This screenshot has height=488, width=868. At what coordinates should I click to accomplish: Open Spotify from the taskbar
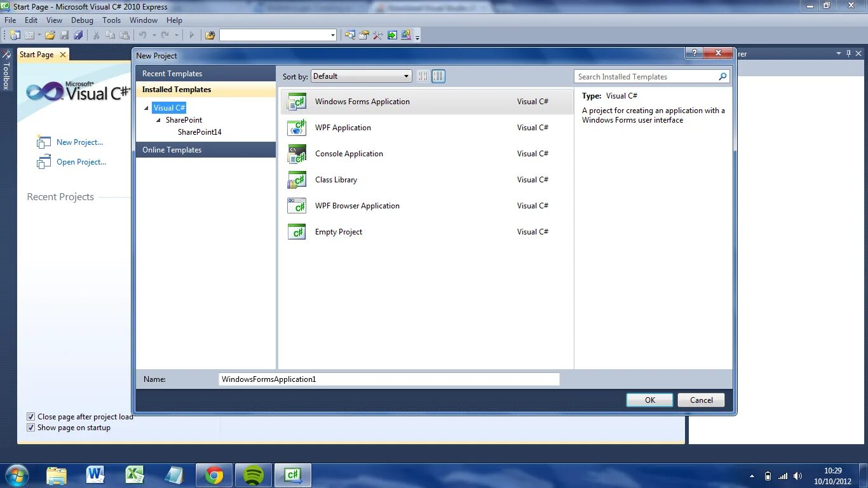coord(254,475)
